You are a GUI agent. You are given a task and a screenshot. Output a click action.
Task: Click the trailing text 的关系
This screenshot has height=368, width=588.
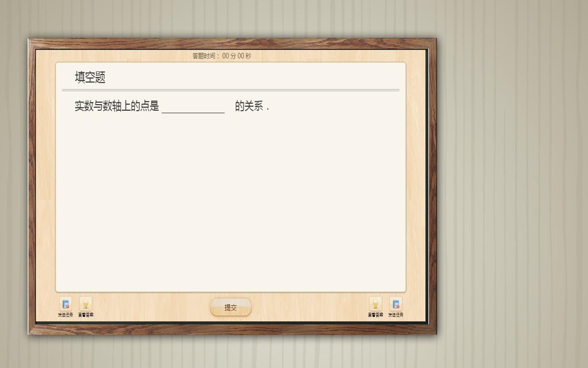point(249,106)
